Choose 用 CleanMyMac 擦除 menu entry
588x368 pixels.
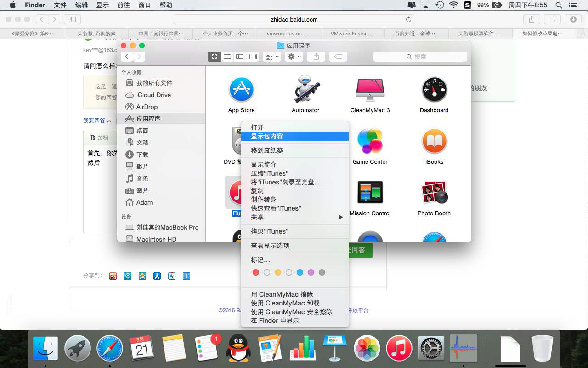[x=295, y=294]
